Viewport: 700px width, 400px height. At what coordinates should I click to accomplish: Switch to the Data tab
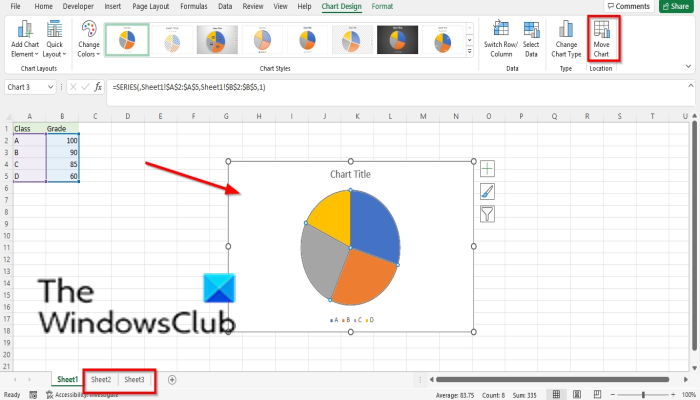click(225, 6)
